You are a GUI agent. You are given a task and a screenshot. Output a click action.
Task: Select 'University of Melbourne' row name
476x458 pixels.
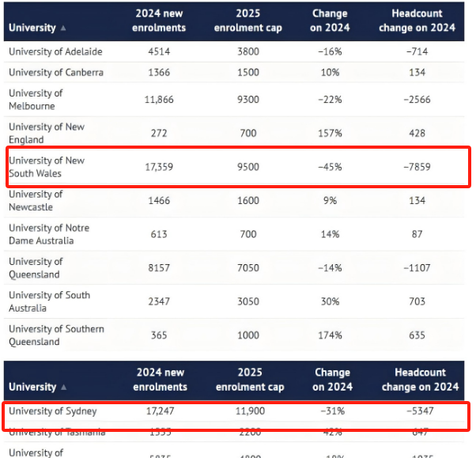click(36, 100)
